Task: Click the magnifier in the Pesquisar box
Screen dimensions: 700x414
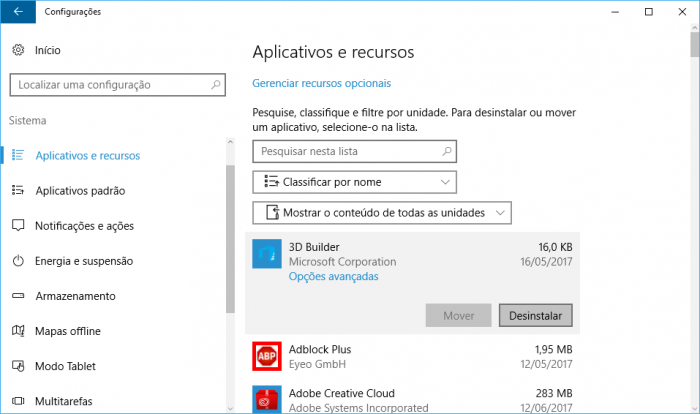Action: point(446,151)
